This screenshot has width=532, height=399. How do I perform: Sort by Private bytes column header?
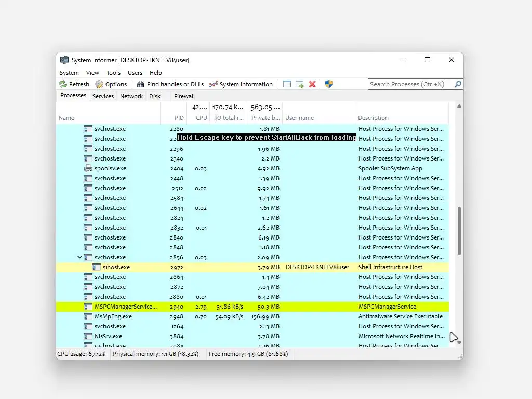click(x=264, y=118)
